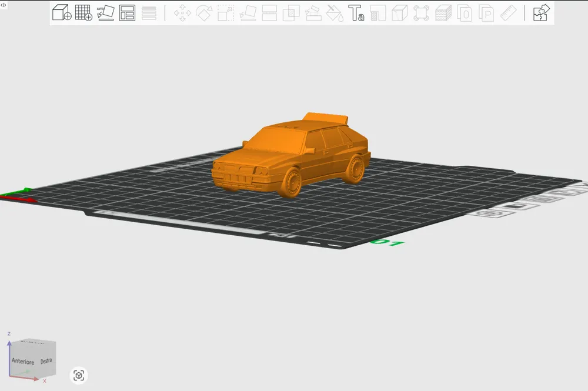Select the orange car model
588x391 pixels.
(x=291, y=155)
